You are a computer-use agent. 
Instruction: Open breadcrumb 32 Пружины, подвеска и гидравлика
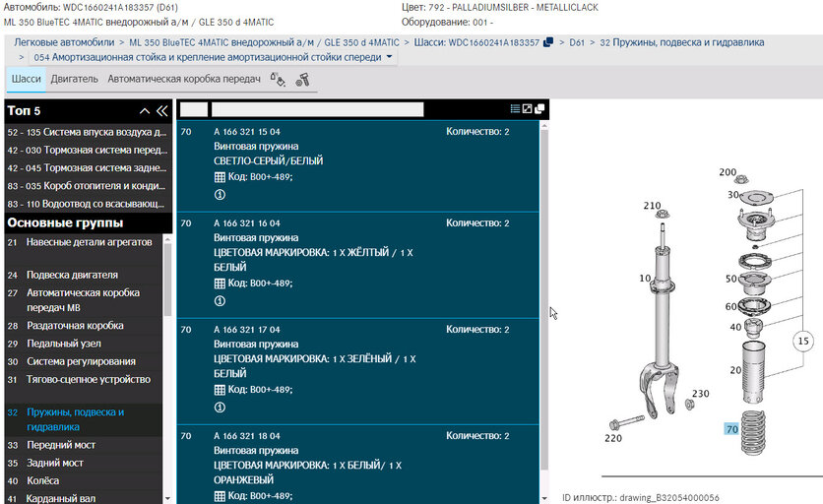coord(682,42)
